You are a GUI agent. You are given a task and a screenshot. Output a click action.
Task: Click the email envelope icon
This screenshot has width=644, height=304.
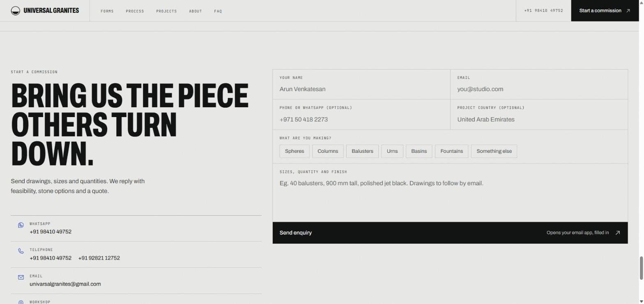tap(21, 277)
